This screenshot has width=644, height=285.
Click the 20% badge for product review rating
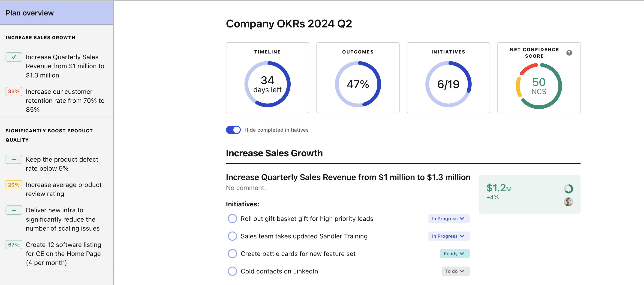click(14, 185)
